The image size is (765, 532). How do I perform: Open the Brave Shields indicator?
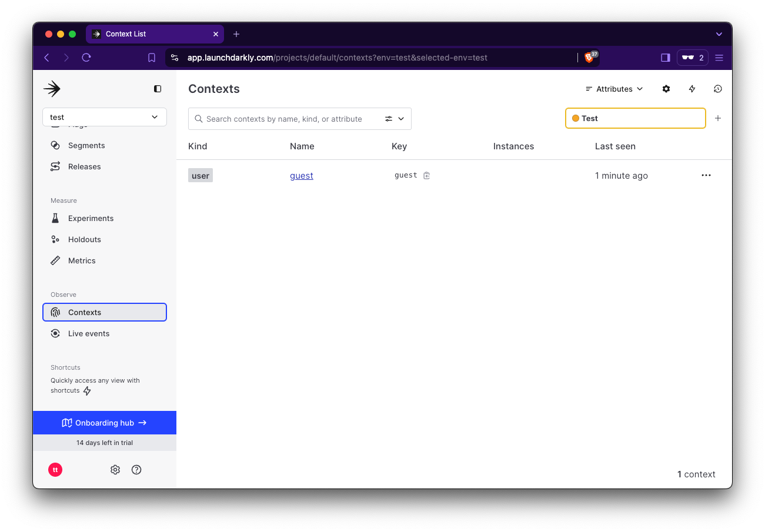click(590, 58)
